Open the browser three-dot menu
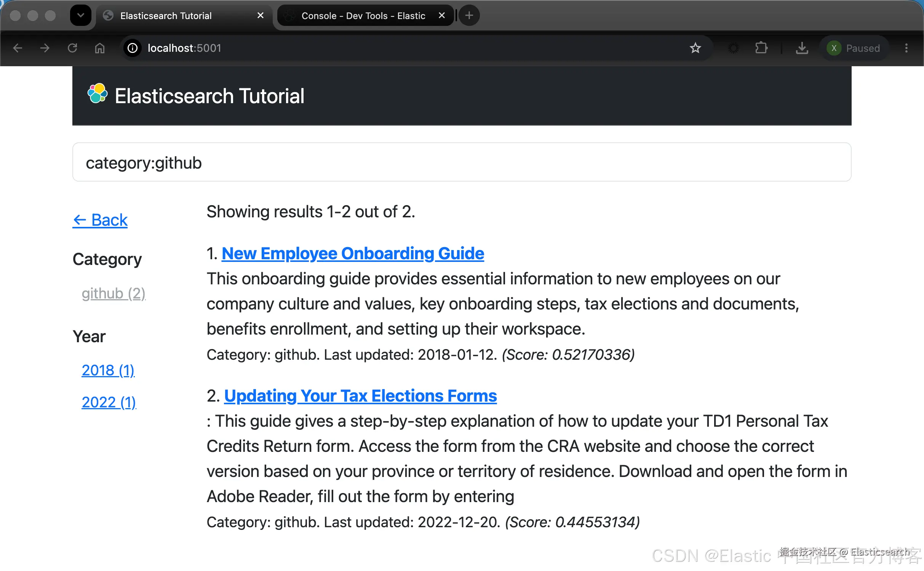This screenshot has width=924, height=571. point(906,48)
